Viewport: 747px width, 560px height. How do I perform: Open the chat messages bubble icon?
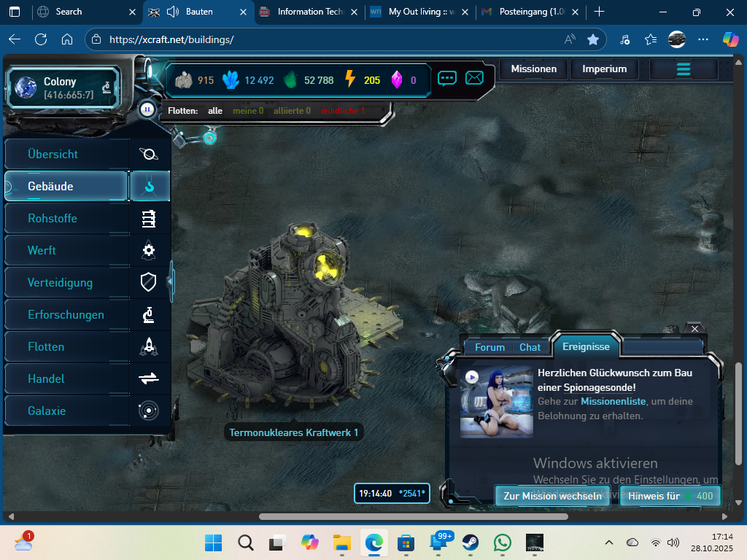(x=447, y=78)
